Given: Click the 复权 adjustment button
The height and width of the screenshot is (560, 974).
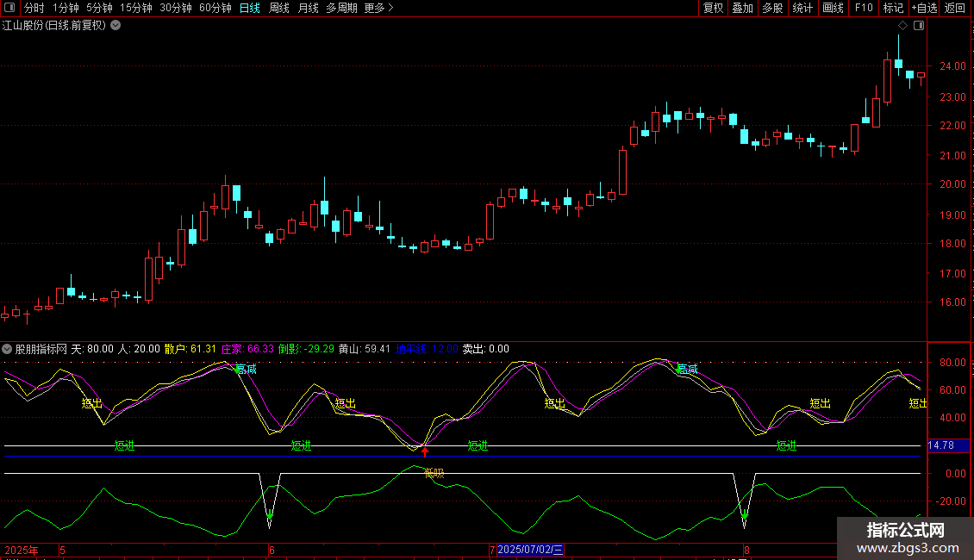Looking at the screenshot, I should click(713, 9).
